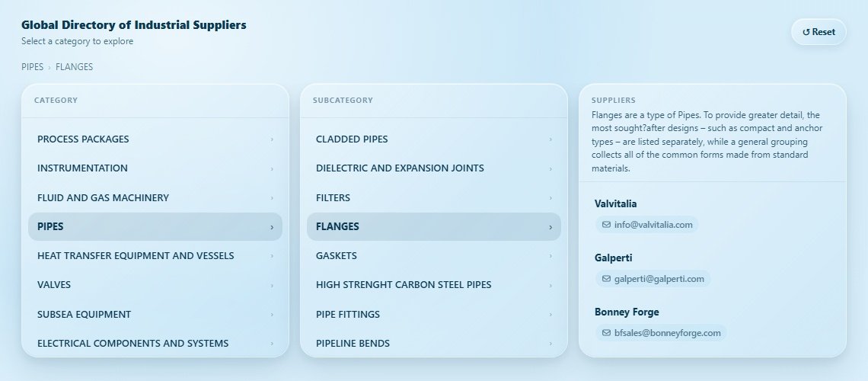This screenshot has height=381, width=868.
Task: Select High Strenght Carbon Steel Pipes
Action: coord(404,285)
